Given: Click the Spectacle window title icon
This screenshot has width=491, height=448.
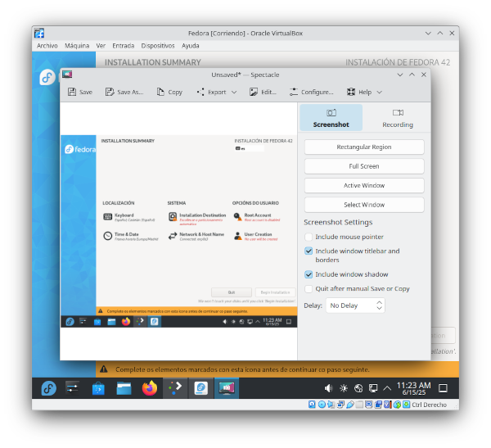Looking at the screenshot, I should coord(67,75).
